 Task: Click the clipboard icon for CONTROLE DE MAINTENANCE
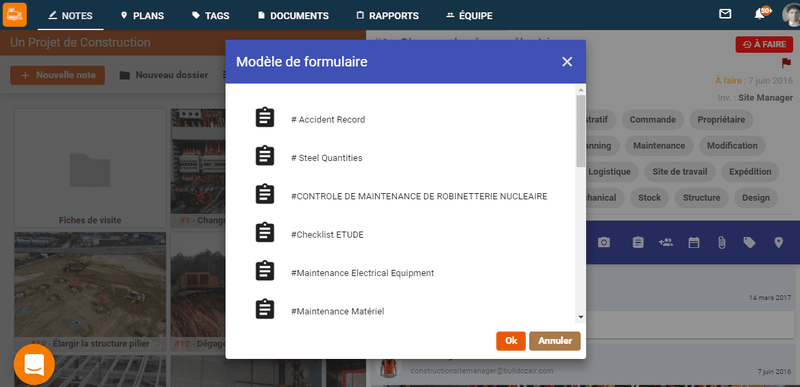point(264,194)
